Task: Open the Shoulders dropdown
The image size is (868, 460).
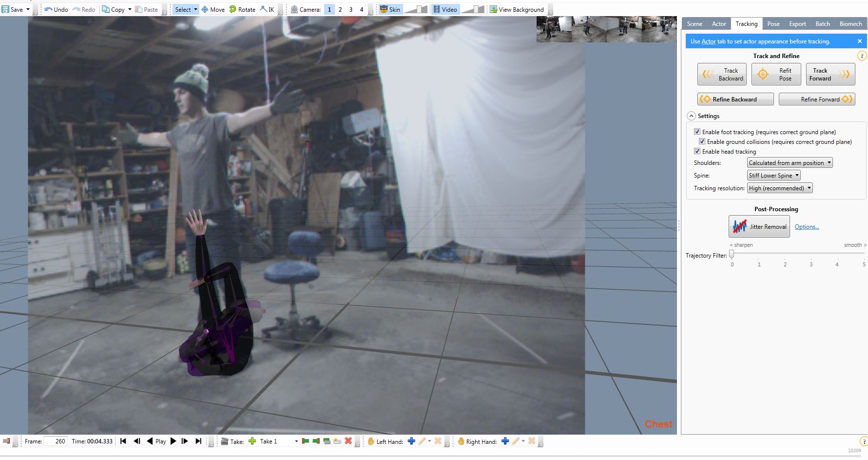Action: click(790, 162)
